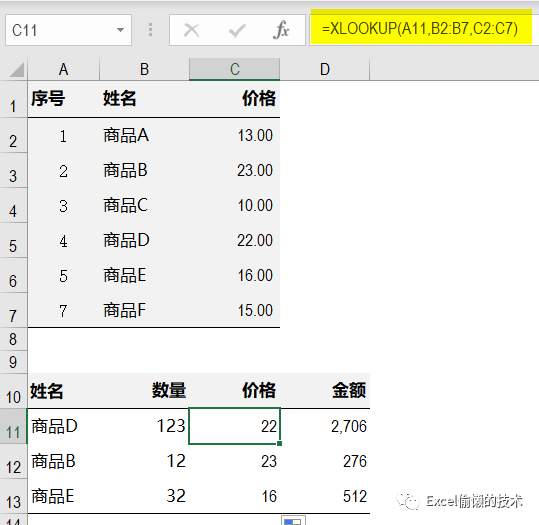Select serial number cell 7 in column A
The width and height of the screenshot is (539, 525).
(64, 310)
